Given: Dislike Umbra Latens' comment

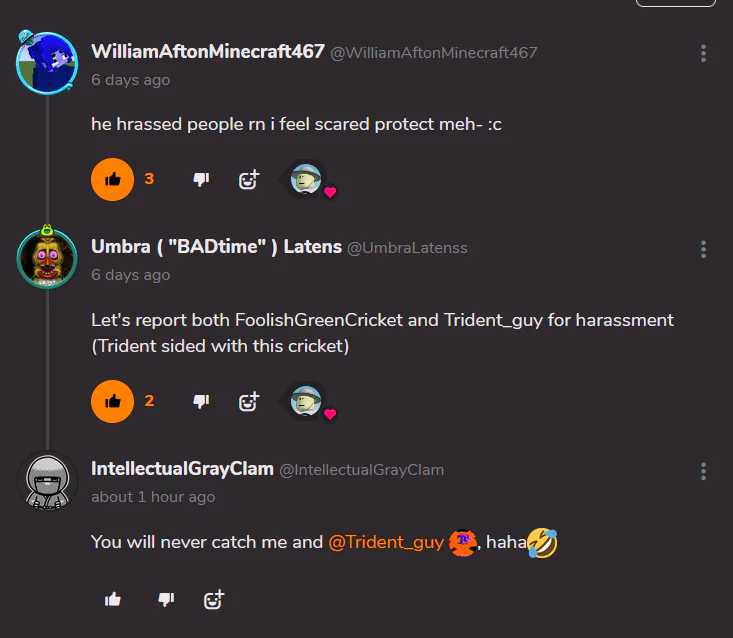Looking at the screenshot, I should (201, 401).
